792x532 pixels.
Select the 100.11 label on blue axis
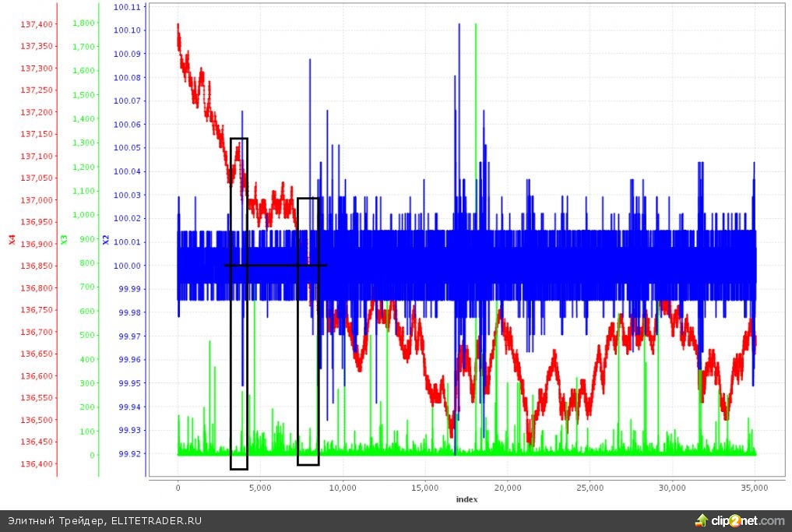coord(127,7)
